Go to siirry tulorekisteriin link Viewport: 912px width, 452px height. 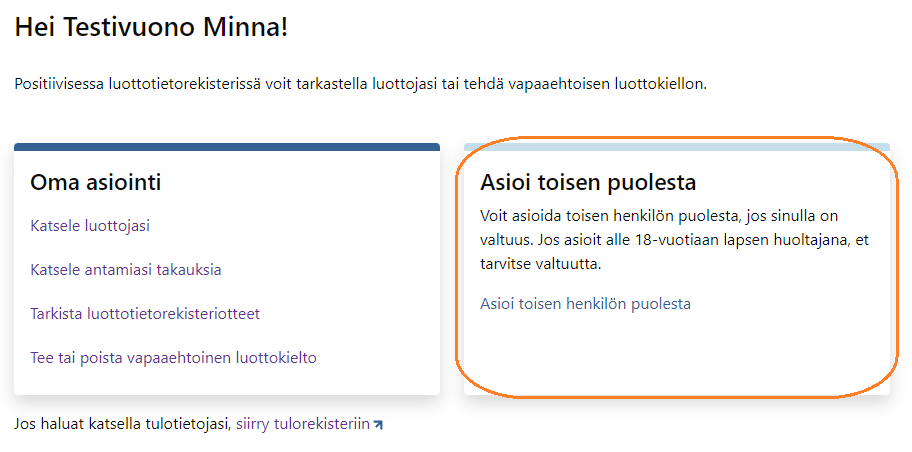pyautogui.click(x=303, y=424)
